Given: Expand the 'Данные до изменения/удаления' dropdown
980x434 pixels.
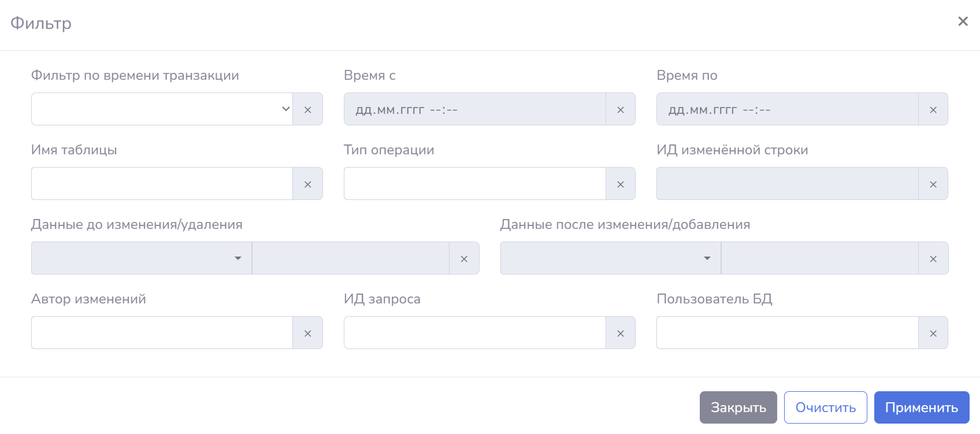Looking at the screenshot, I should point(142,258).
